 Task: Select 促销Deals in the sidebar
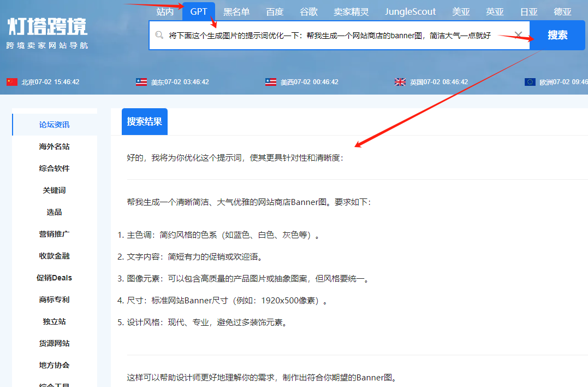[x=54, y=278]
